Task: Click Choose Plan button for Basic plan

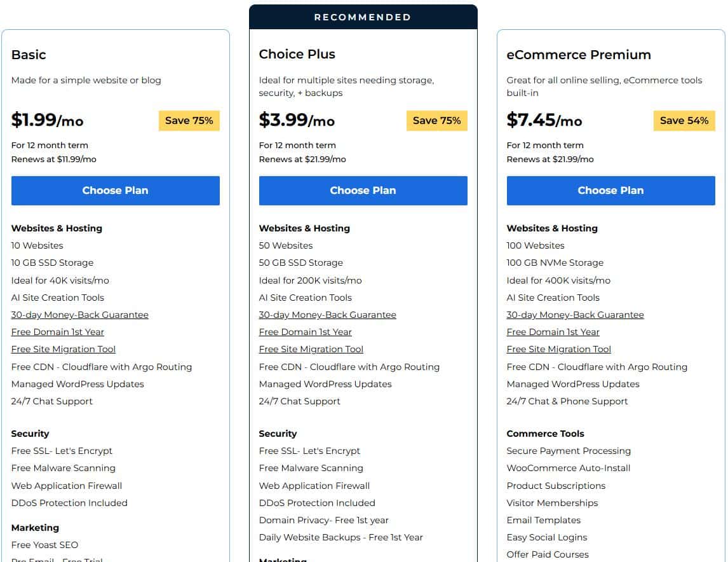Action: coord(115,191)
